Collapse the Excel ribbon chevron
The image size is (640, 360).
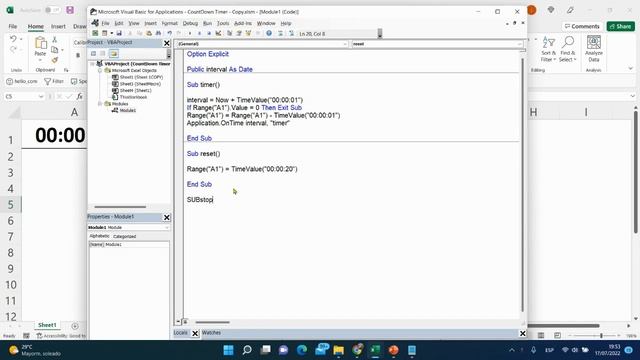coord(631,69)
